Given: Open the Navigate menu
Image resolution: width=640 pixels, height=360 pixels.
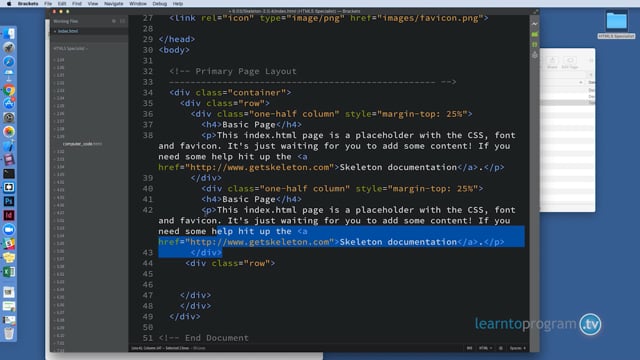Looking at the screenshot, I should (113, 4).
